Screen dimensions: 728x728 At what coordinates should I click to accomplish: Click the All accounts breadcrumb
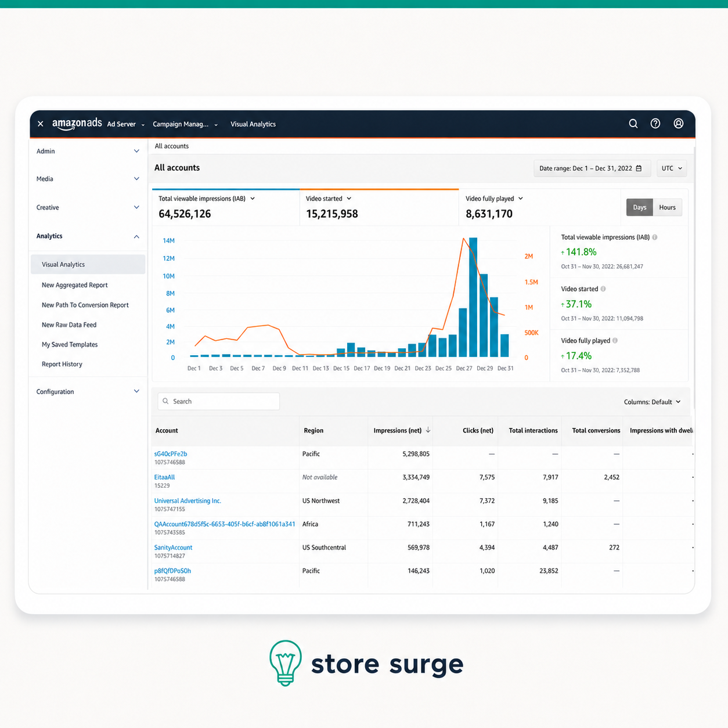[172, 146]
